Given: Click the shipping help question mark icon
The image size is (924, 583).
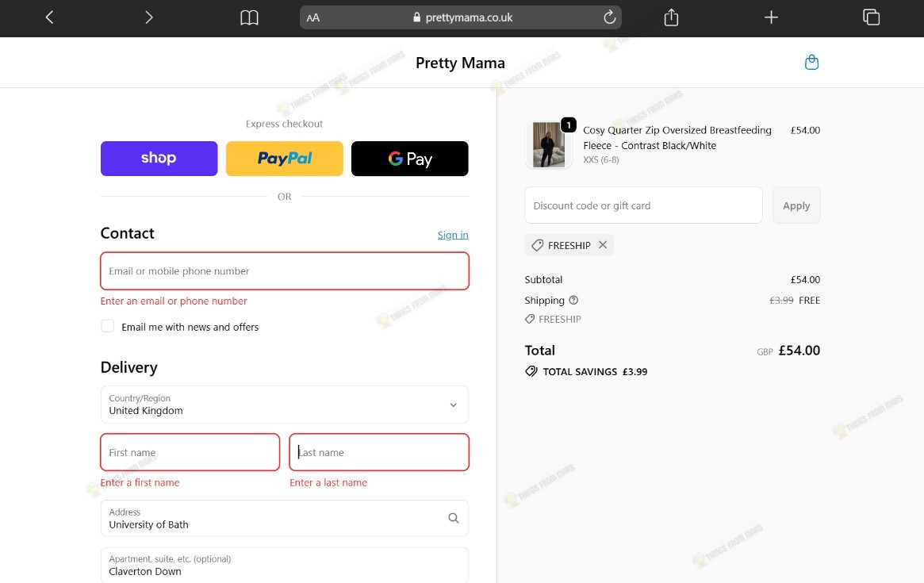Looking at the screenshot, I should click(573, 300).
